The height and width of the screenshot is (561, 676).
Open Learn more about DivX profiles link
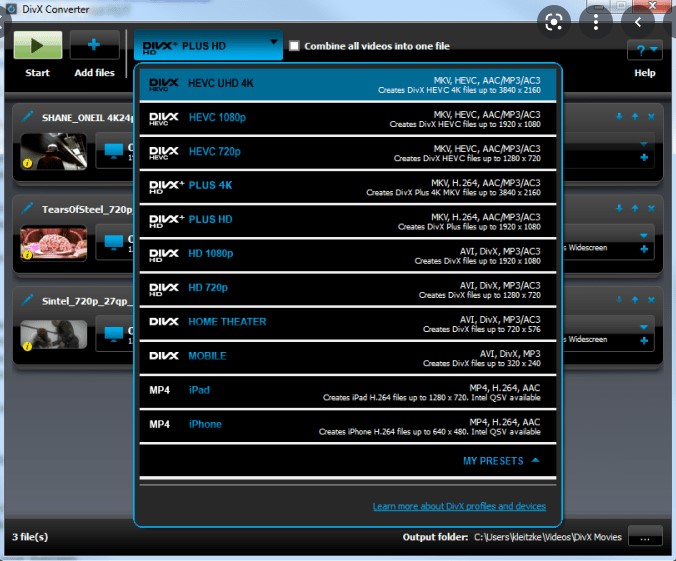(459, 506)
